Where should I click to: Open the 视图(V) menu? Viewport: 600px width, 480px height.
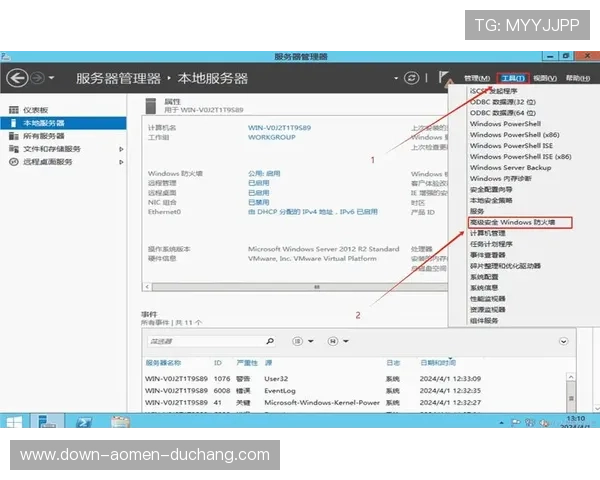coord(545,78)
